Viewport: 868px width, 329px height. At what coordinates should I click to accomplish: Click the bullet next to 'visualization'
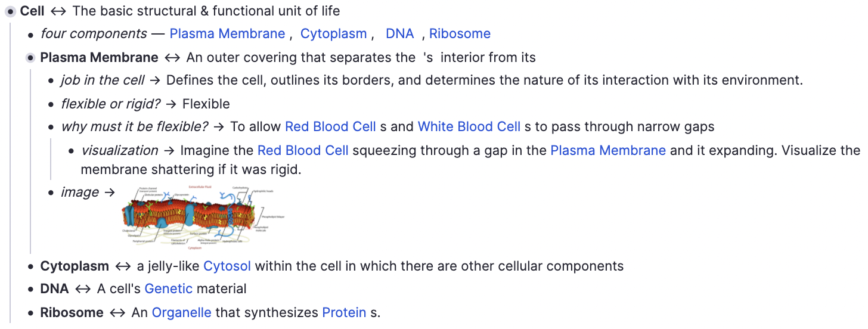pyautogui.click(x=71, y=151)
